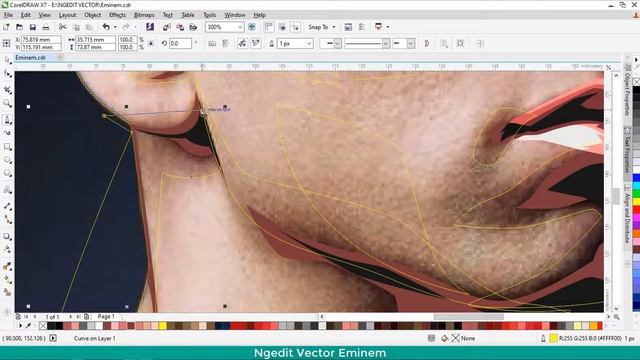This screenshot has height=360, width=640.
Task: Click the zoom navigator button near scrollbars
Action: 616,317
